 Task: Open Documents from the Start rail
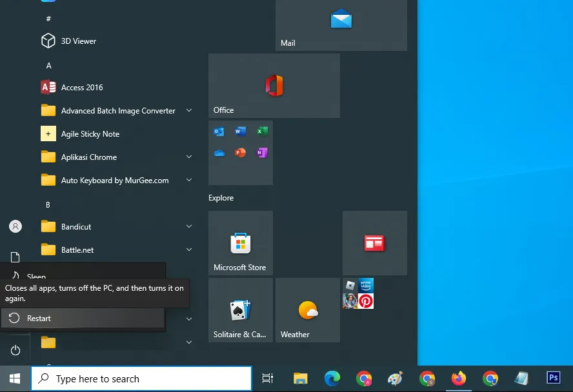pos(15,257)
